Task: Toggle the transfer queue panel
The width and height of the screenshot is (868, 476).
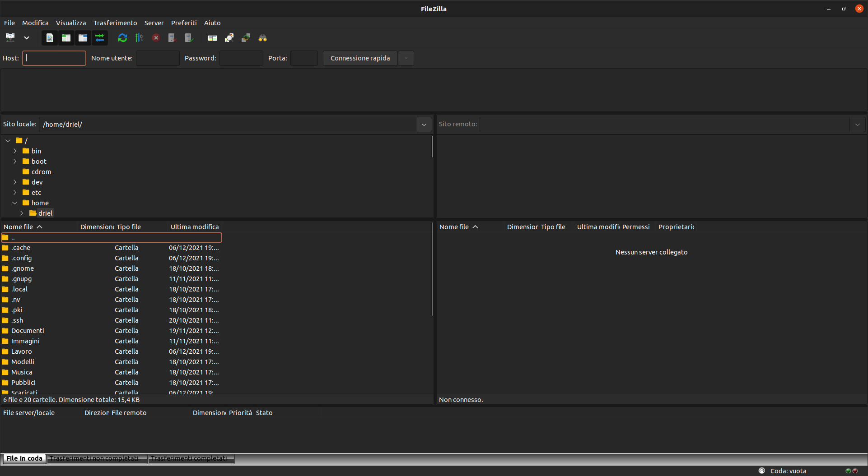Action: click(x=100, y=38)
